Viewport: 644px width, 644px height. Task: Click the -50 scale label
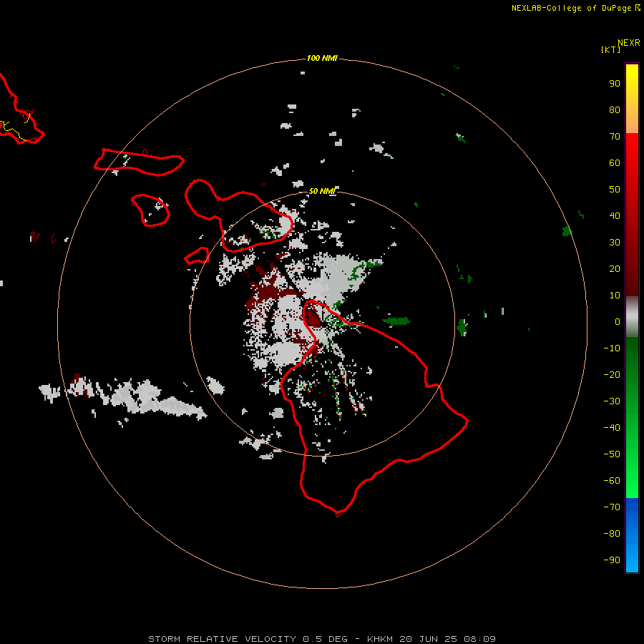(x=612, y=454)
